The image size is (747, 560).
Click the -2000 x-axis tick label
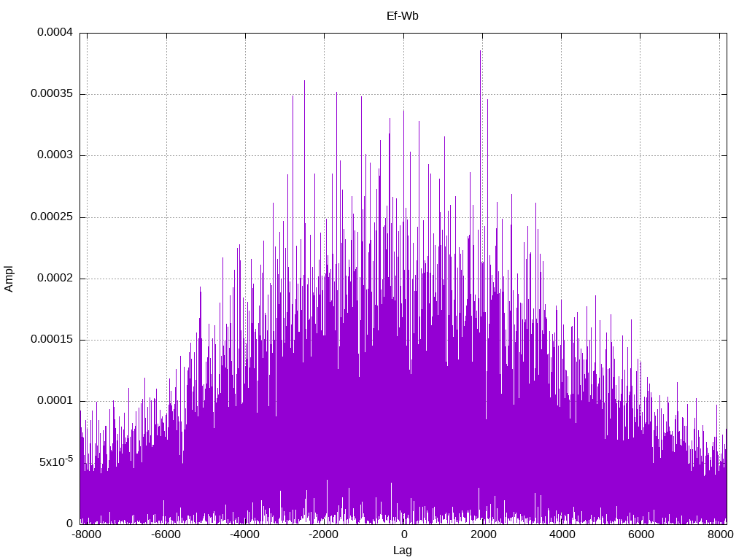point(323,534)
